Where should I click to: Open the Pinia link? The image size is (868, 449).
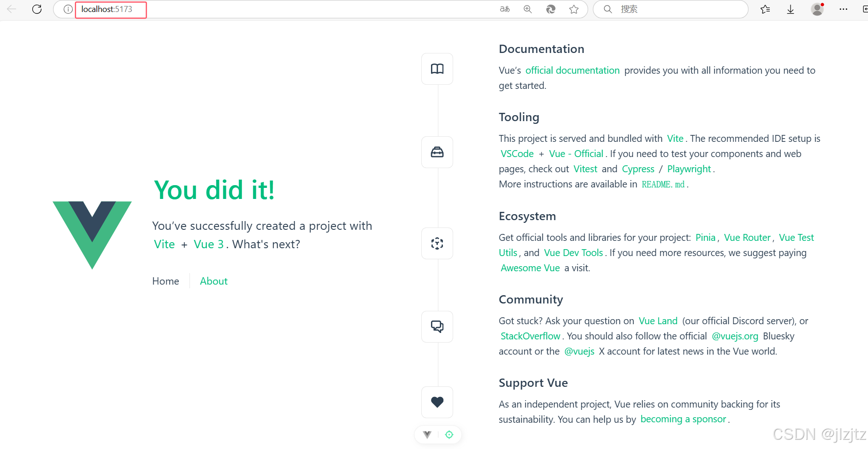point(705,238)
